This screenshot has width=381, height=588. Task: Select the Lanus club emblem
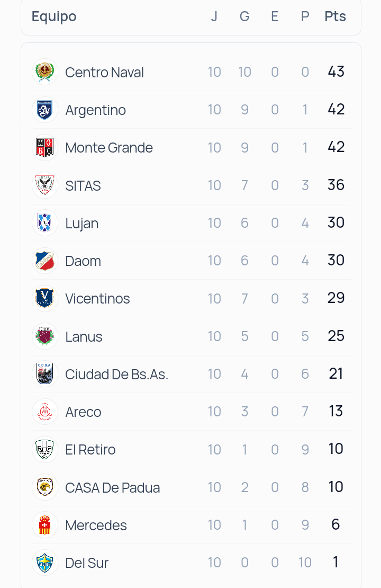pos(45,336)
